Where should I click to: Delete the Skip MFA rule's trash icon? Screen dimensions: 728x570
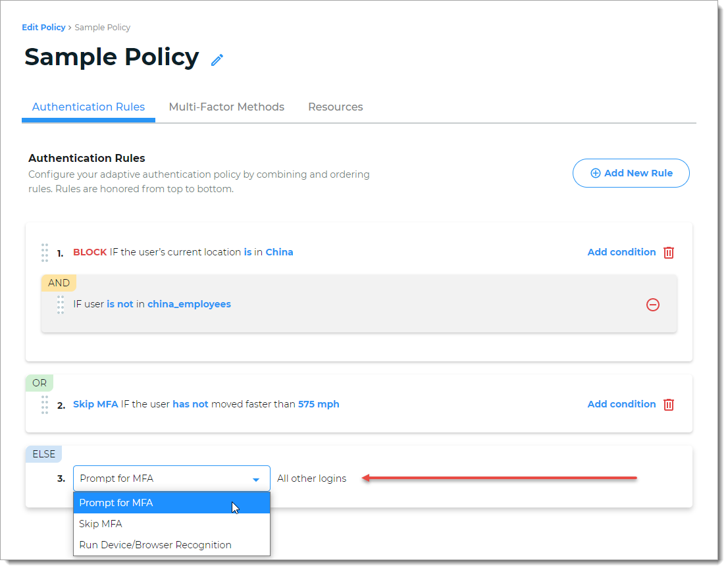tap(669, 404)
